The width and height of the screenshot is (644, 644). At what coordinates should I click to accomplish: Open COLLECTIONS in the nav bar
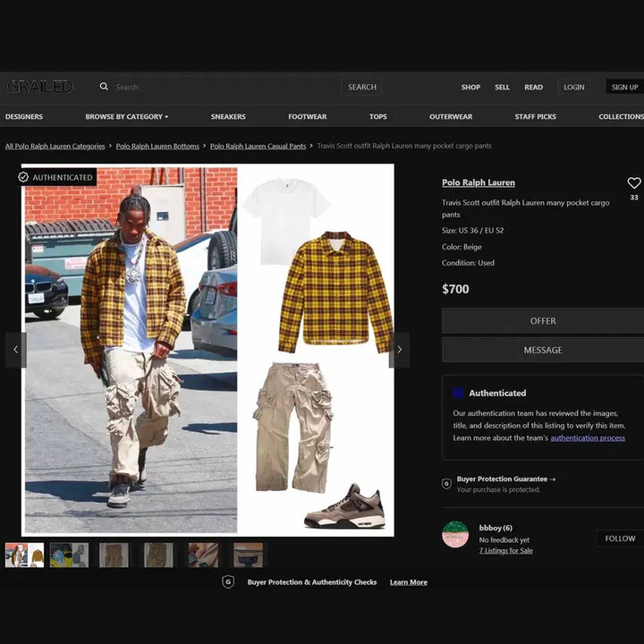[x=621, y=116]
